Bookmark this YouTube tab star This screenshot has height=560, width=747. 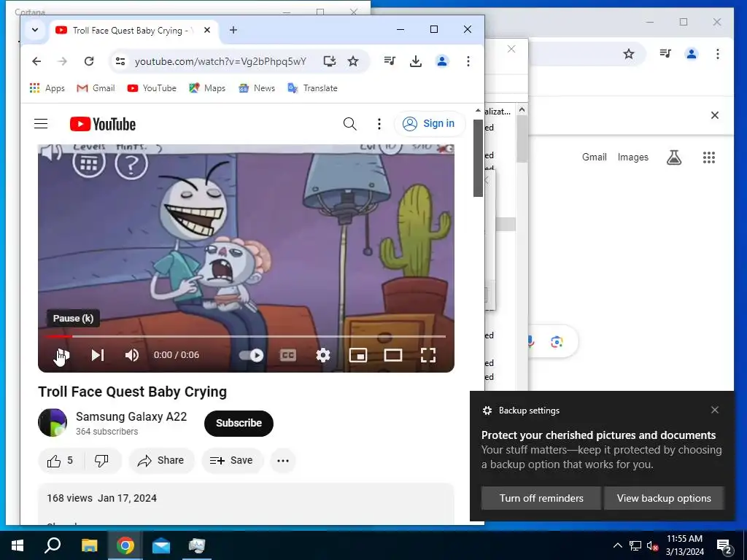353,61
